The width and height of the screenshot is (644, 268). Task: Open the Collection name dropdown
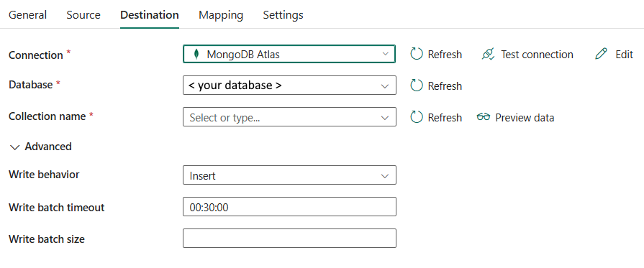pyautogui.click(x=289, y=117)
